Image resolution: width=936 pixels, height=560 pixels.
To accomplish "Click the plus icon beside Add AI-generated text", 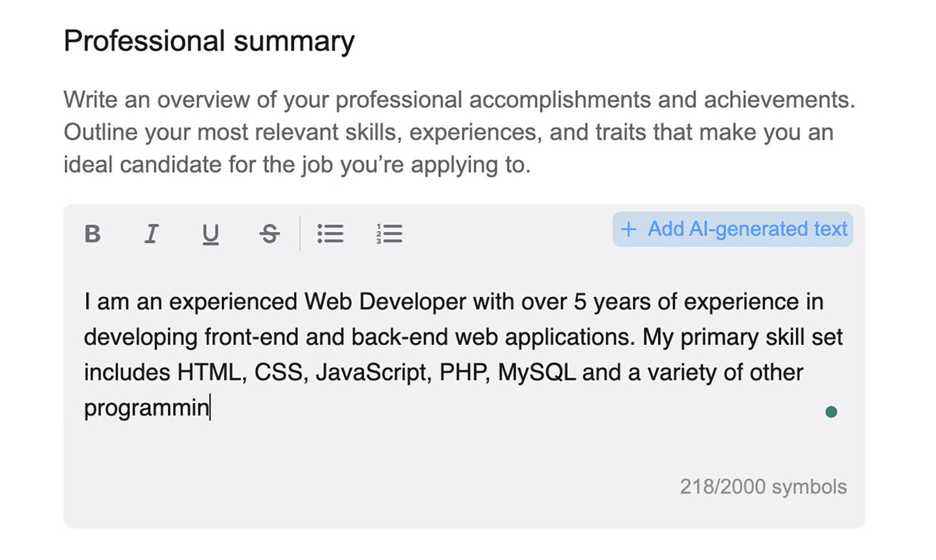I will coord(628,229).
